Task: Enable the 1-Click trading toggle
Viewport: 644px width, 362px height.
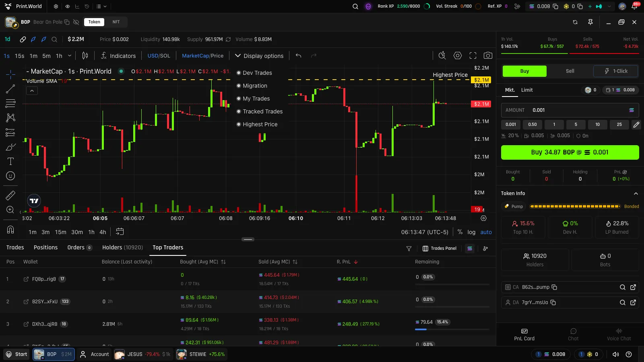Action: (x=616, y=71)
